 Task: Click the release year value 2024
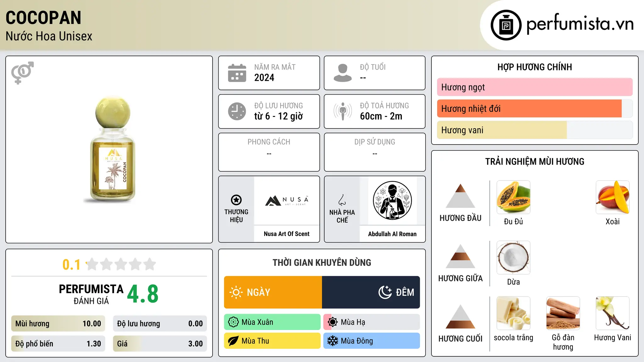tap(264, 78)
